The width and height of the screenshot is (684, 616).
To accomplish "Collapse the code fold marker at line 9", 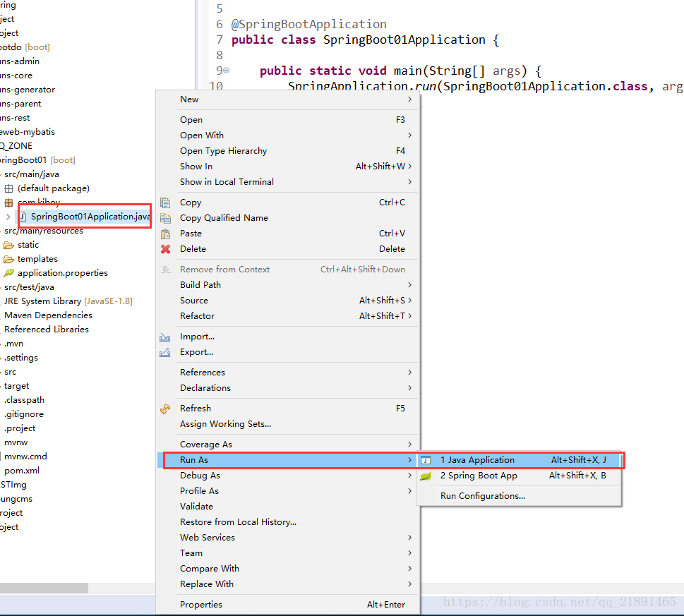I will pyautogui.click(x=227, y=70).
